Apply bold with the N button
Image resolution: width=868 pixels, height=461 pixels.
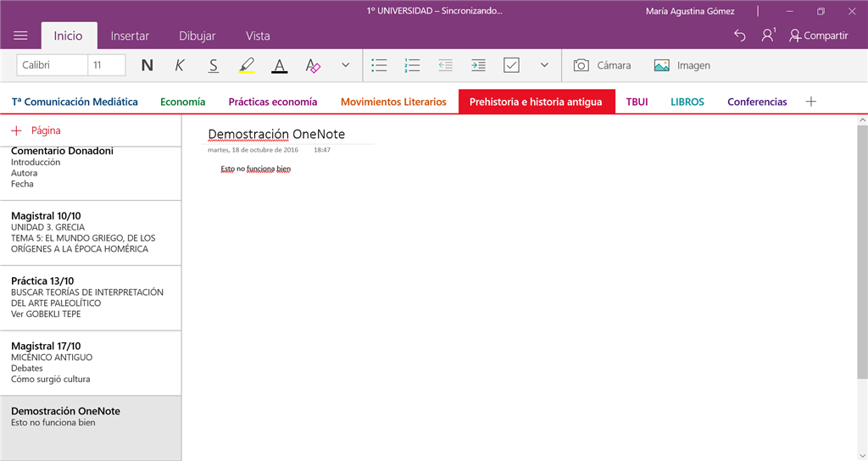point(147,65)
